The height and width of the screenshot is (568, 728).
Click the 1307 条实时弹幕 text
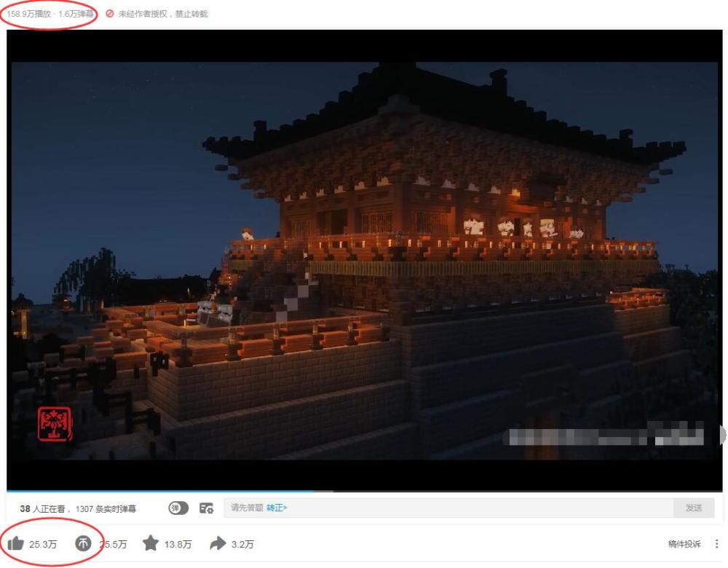click(106, 509)
